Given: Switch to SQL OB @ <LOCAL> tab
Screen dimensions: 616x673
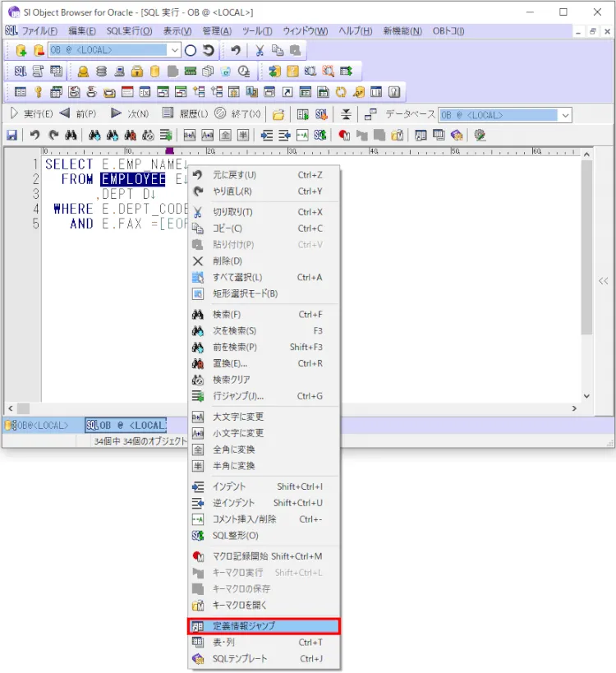Looking at the screenshot, I should tap(126, 426).
